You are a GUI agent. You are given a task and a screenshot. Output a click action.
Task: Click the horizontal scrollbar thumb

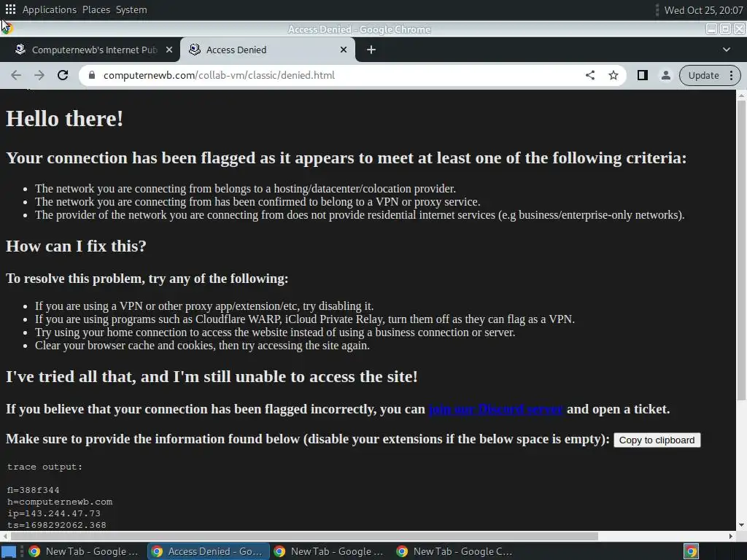(303, 536)
